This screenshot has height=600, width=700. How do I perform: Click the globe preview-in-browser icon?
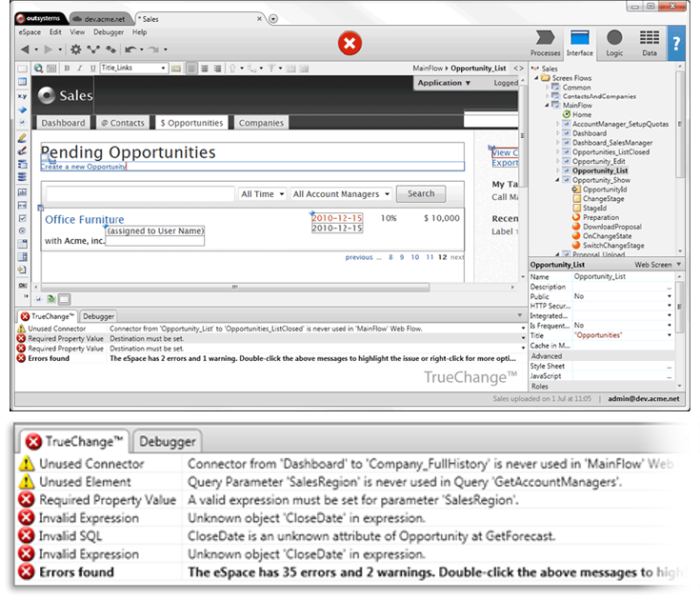tap(38, 69)
